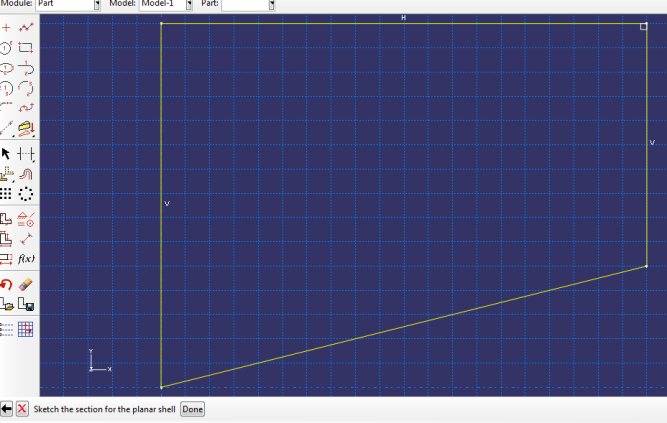Open the Parameter Manager f(x) tool
Viewport: 667px width, 423px height.
pyautogui.click(x=26, y=259)
